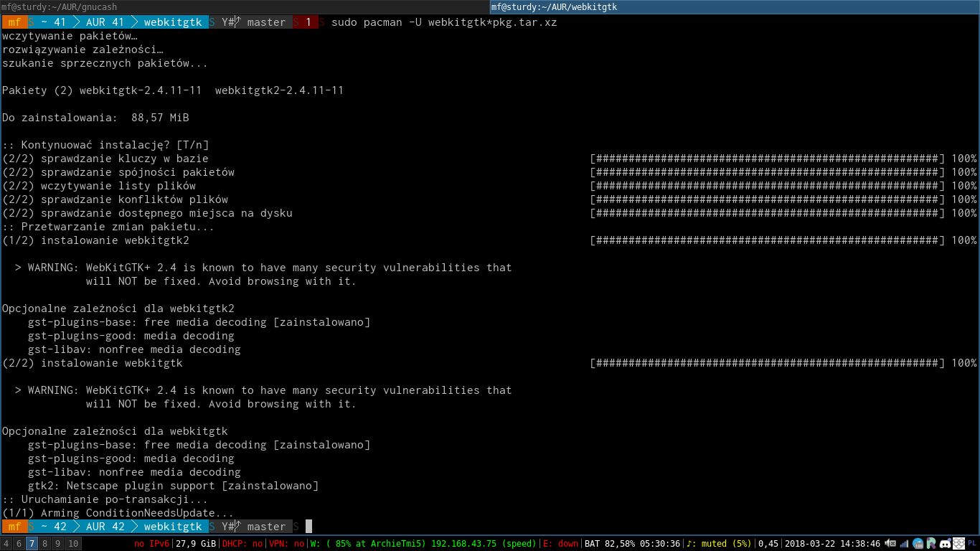Switch to the gnucash terminal tab
The image size is (980, 551).
[x=245, y=7]
